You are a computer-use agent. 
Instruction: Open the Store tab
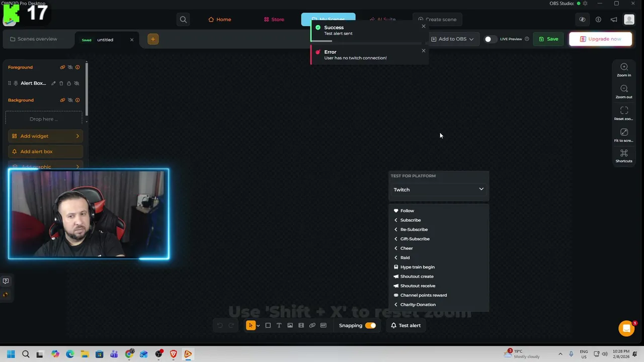coord(274,19)
